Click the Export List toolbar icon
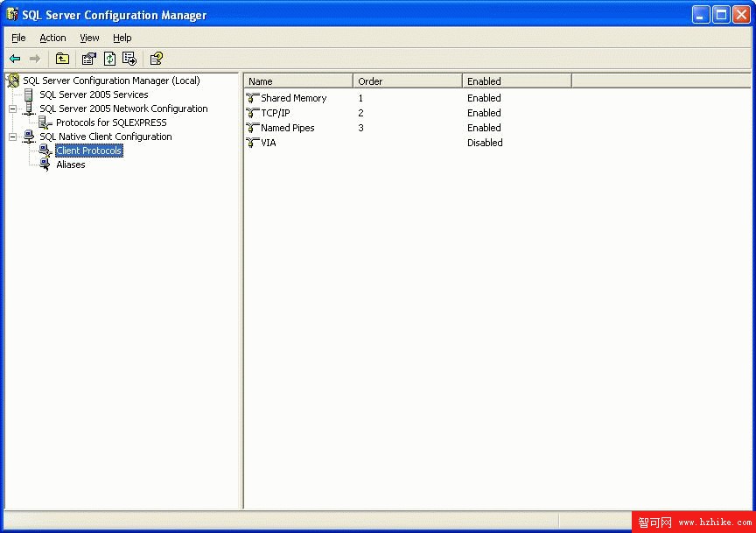The width and height of the screenshot is (756, 533). pos(129,59)
